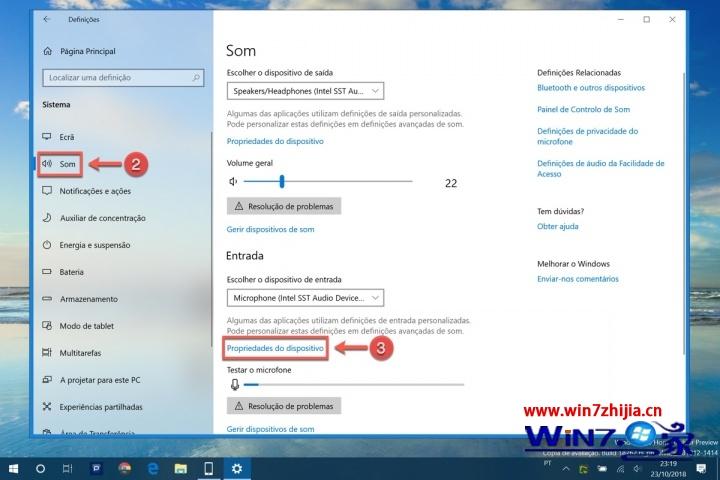Image resolution: width=720 pixels, height=480 pixels.
Task: Show hidden tray icons chevron
Action: [x=566, y=469]
